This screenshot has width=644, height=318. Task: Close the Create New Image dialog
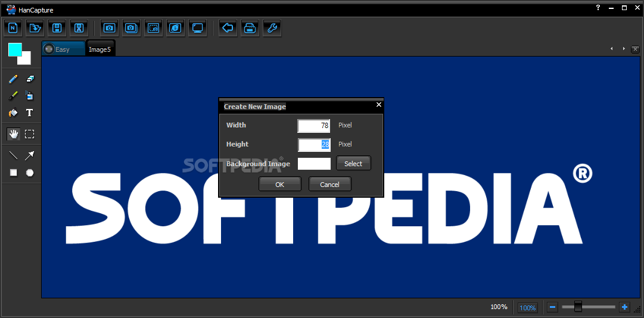[x=379, y=105]
